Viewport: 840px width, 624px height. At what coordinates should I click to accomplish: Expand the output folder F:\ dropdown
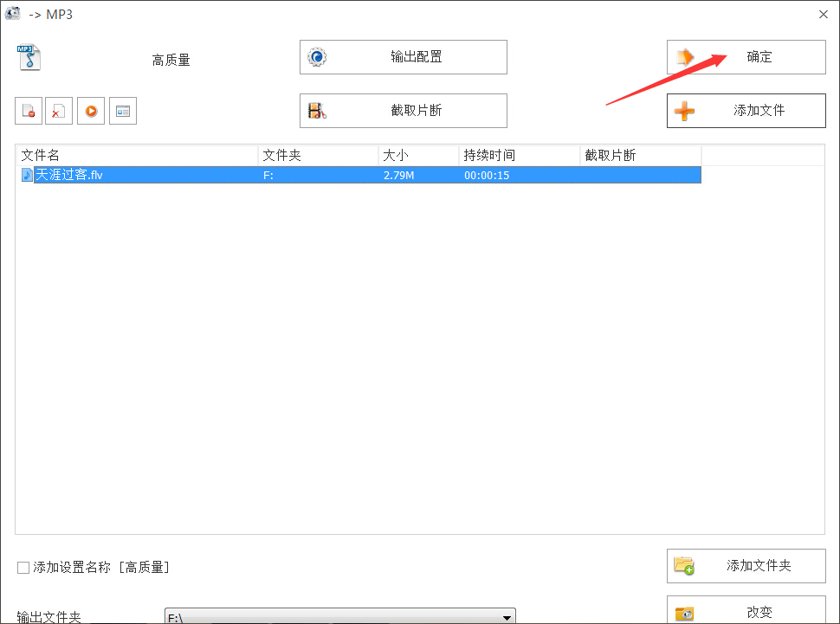tap(507, 618)
